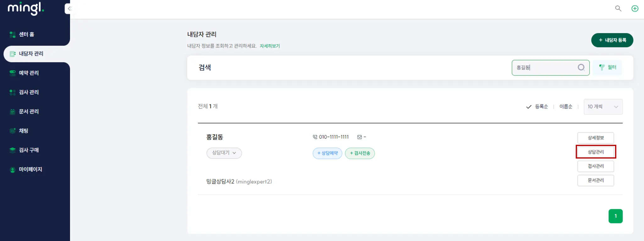Image resolution: width=644 pixels, height=241 pixels.
Task: Open 검사 구매 menu item
Action: point(29,150)
